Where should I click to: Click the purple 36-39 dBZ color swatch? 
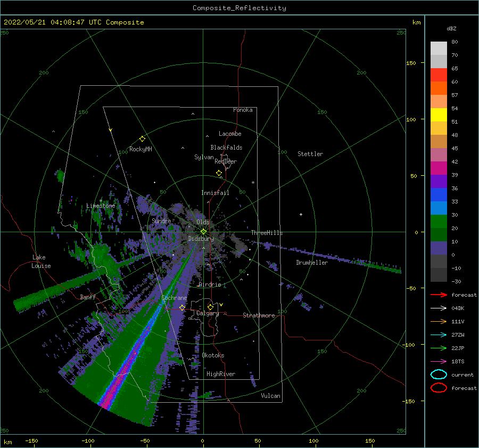coord(439,181)
